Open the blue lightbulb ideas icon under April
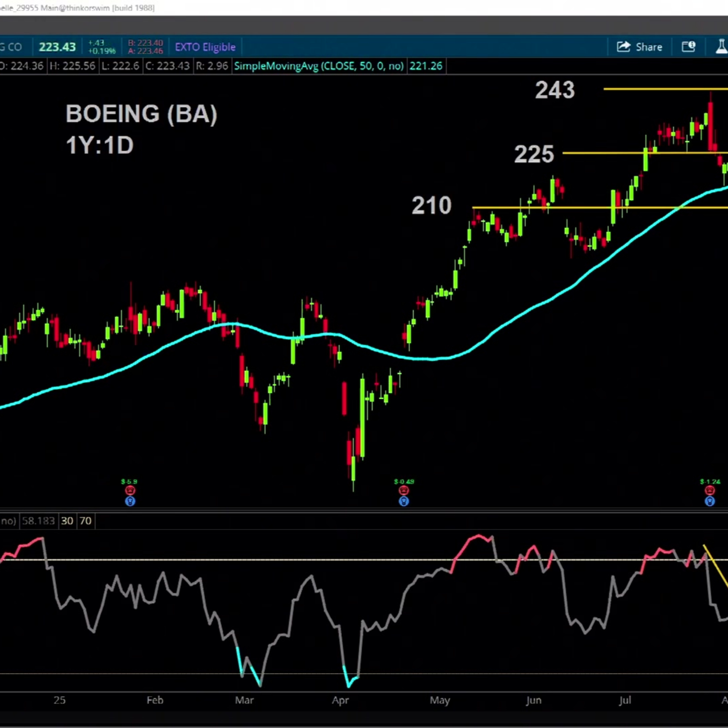The height and width of the screenshot is (728, 728). (x=404, y=501)
